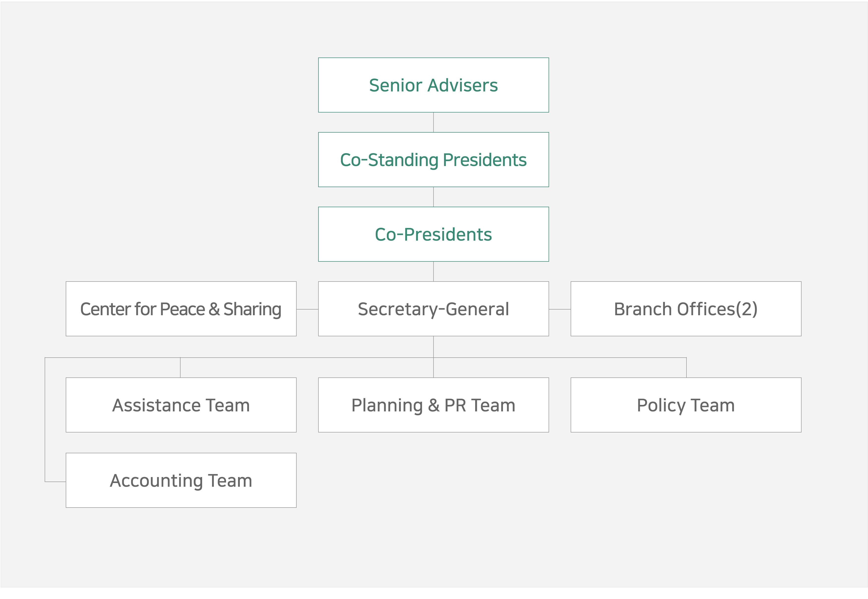
Task: Select the Branch Offices(2) box
Action: pyautogui.click(x=686, y=309)
